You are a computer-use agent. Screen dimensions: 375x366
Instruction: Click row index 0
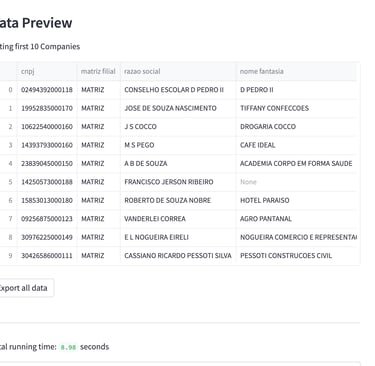click(8, 90)
